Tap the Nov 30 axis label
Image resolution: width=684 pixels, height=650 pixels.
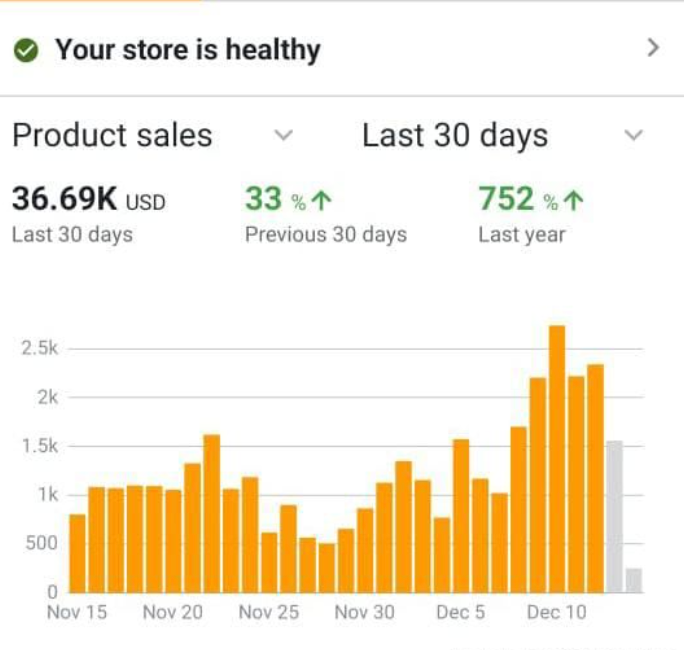[365, 612]
